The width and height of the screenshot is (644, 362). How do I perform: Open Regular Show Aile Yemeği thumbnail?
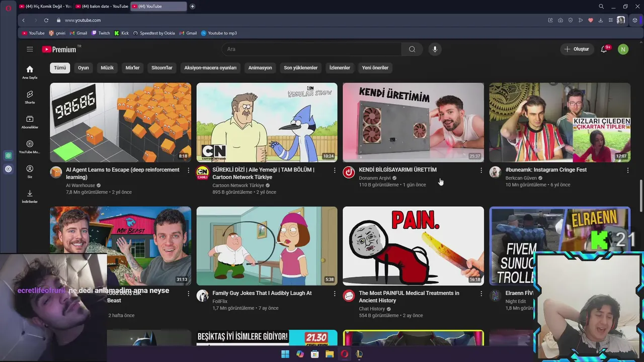click(x=267, y=122)
